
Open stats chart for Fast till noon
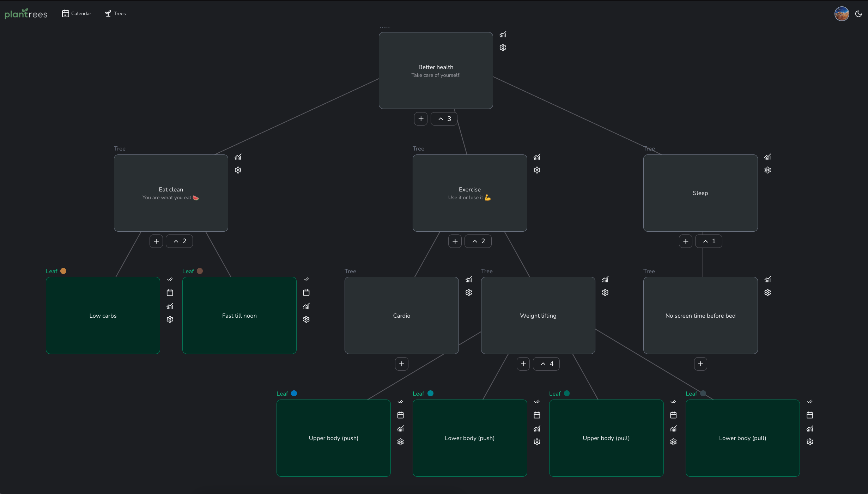tap(306, 306)
